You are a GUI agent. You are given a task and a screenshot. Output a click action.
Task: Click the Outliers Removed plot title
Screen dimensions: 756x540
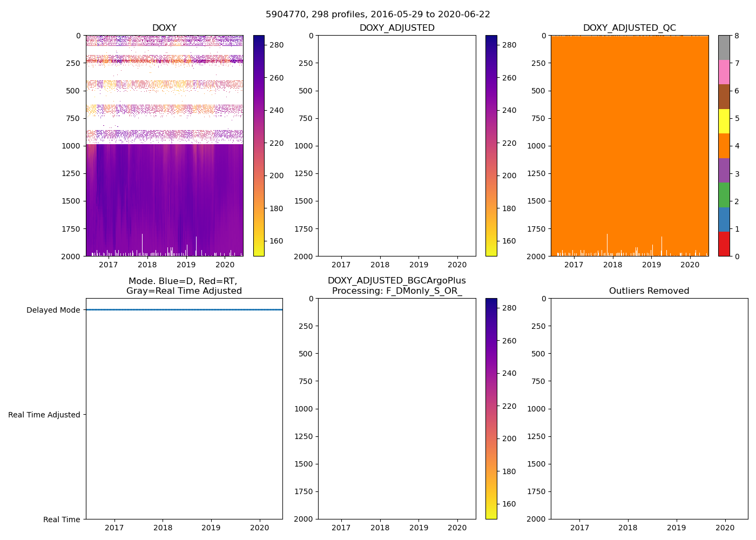point(649,291)
